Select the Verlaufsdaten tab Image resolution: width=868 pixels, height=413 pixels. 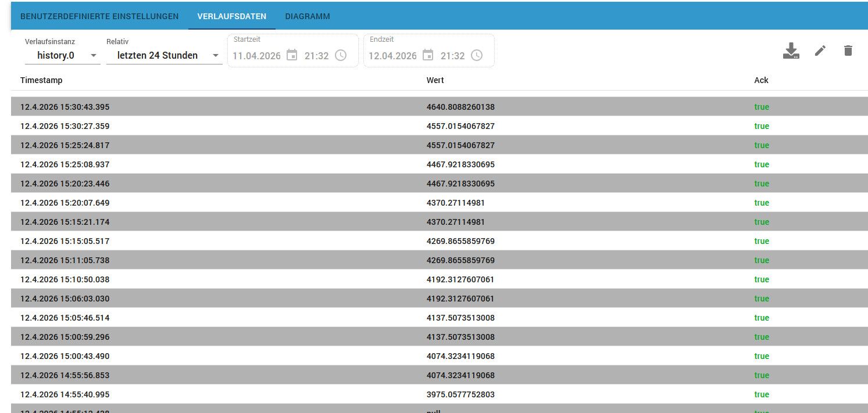(x=232, y=16)
